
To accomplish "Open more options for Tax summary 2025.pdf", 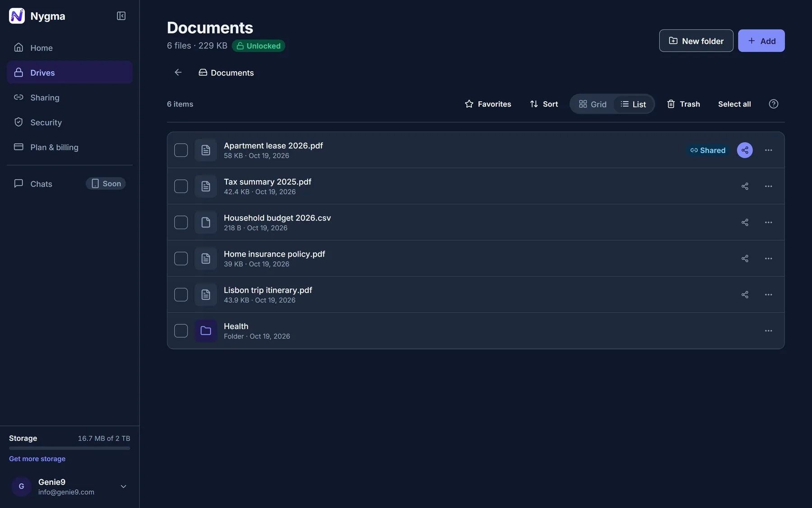I will pos(768,186).
